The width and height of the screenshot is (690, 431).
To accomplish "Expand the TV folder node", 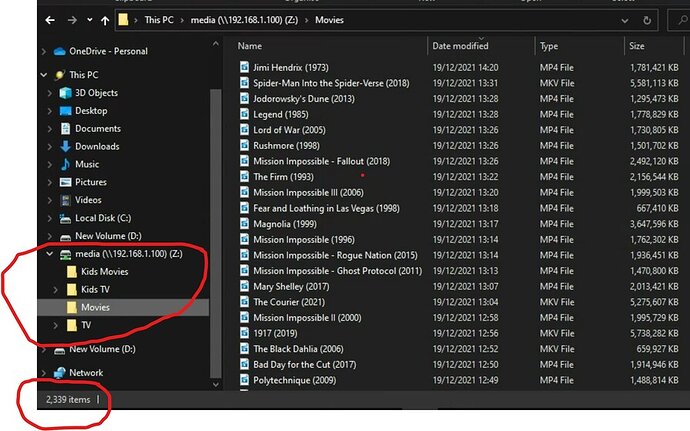I will pos(55,326).
